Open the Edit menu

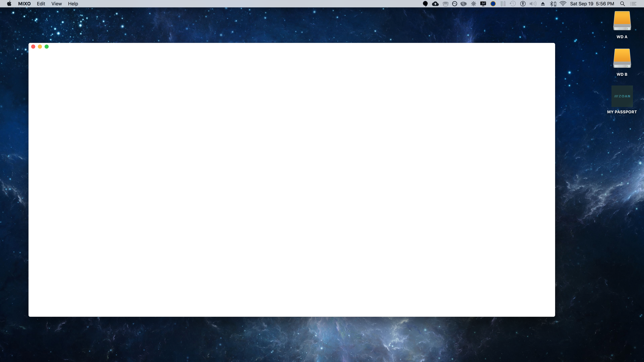pos(41,4)
